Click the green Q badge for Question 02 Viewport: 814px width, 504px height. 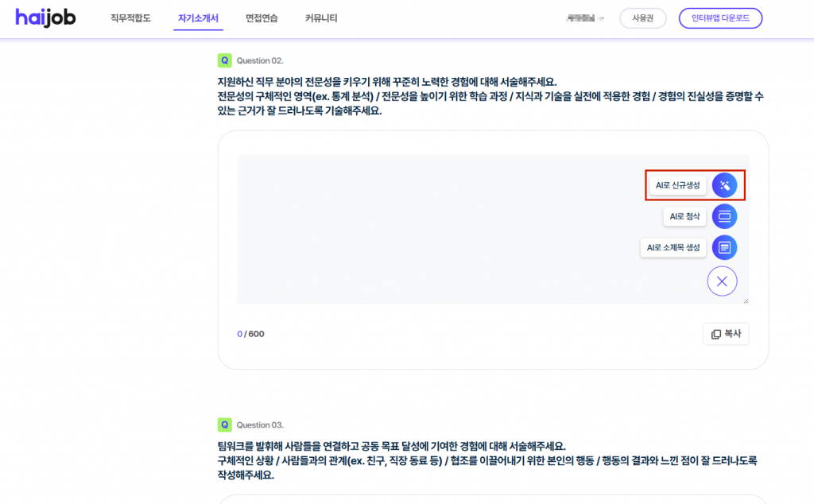224,60
